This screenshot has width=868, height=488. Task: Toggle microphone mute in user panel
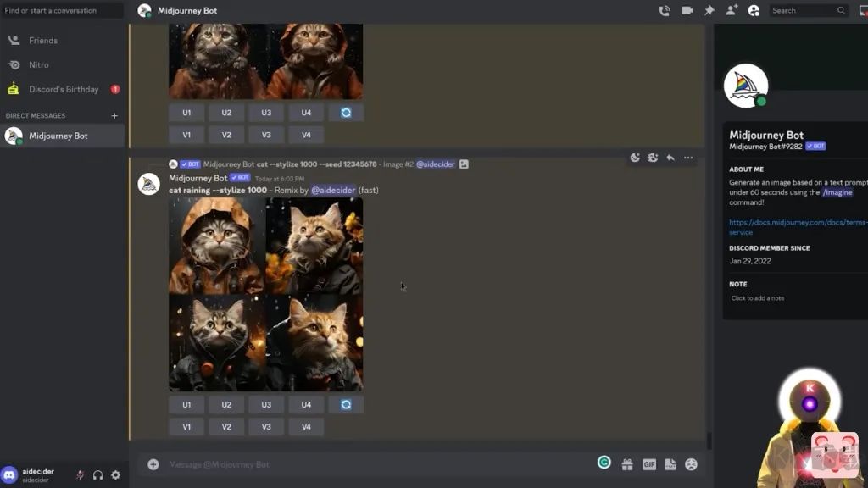pos(80,475)
